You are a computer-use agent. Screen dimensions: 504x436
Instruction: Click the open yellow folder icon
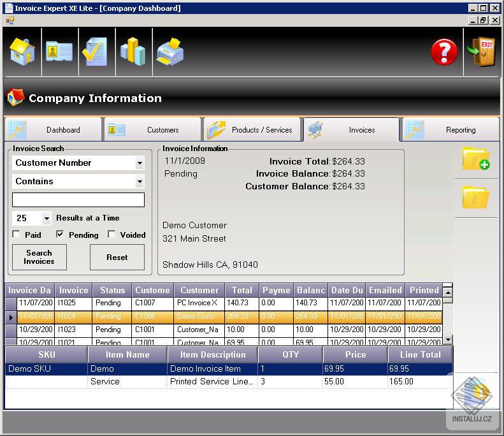point(475,198)
